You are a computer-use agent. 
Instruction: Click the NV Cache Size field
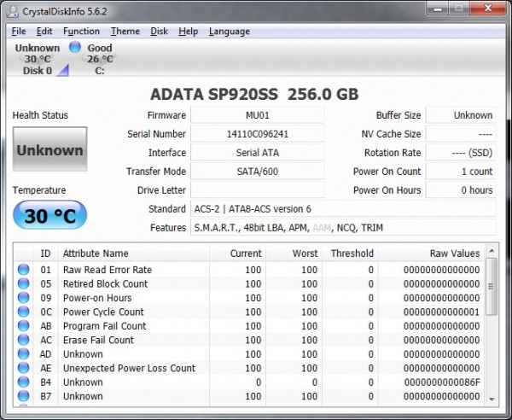461,134
